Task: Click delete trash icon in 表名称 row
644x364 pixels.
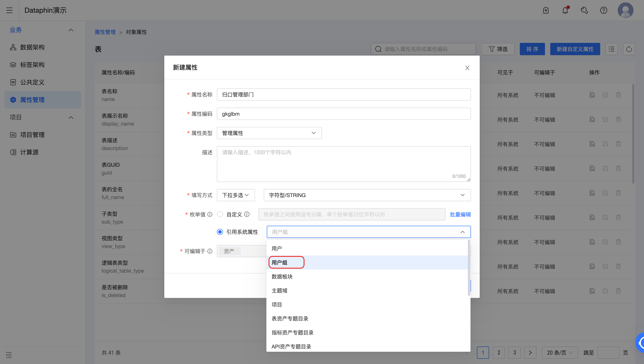Action: tap(618, 95)
